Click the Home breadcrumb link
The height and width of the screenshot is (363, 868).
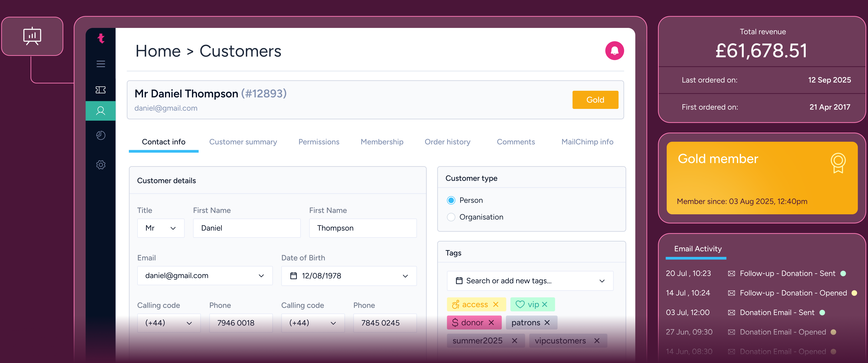158,51
